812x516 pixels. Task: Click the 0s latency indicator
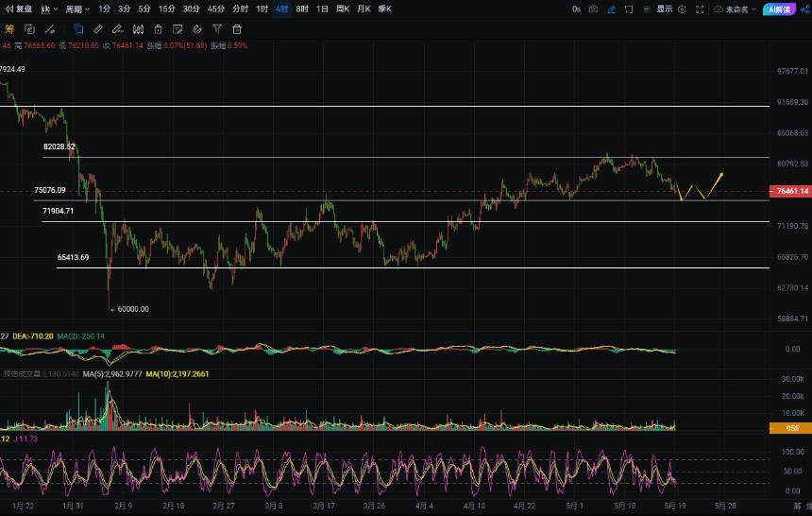tap(576, 9)
